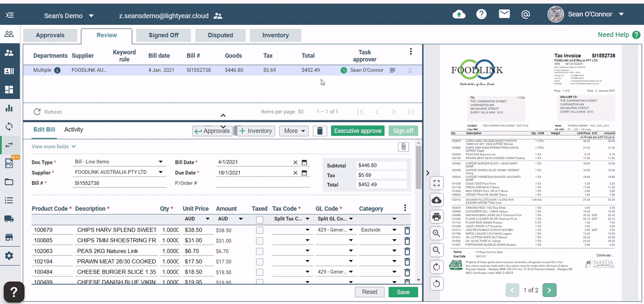The width and height of the screenshot is (644, 304).
Task: Click the paperclip attachment icon
Action: click(x=403, y=147)
